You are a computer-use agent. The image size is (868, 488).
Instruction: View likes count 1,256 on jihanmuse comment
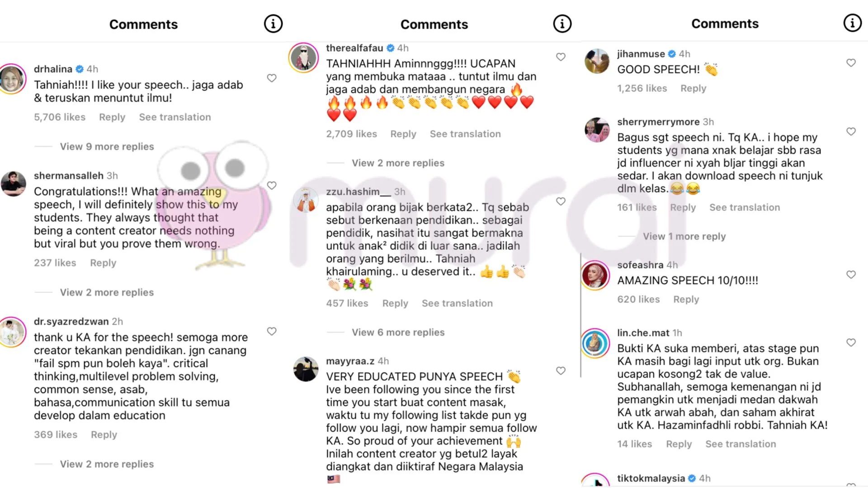point(642,89)
